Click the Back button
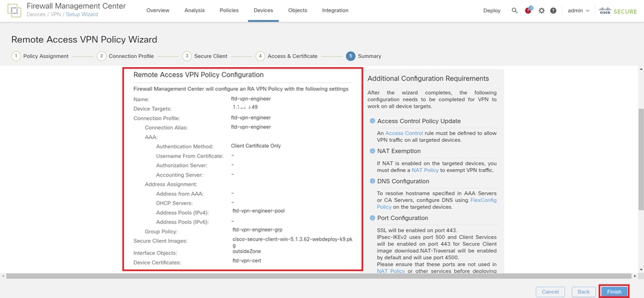 583,292
